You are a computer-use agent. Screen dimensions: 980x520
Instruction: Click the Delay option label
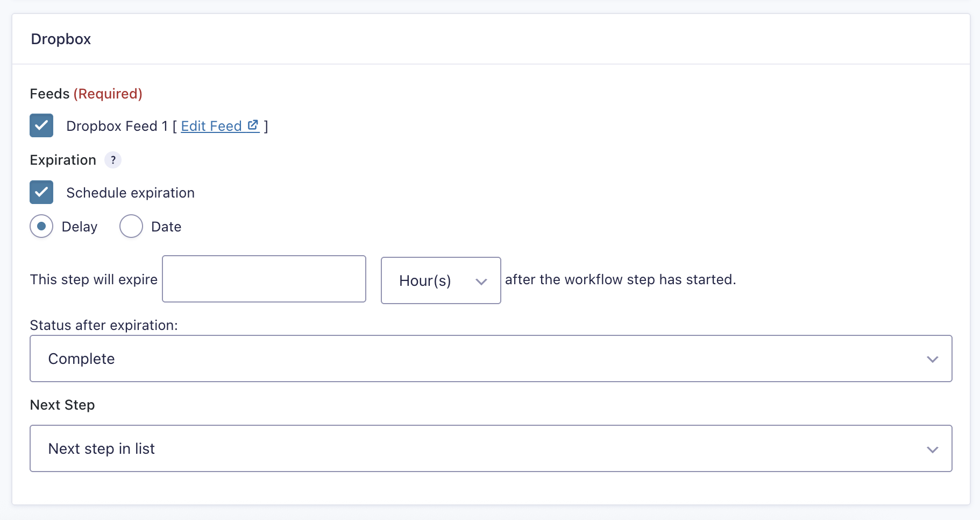(x=80, y=227)
